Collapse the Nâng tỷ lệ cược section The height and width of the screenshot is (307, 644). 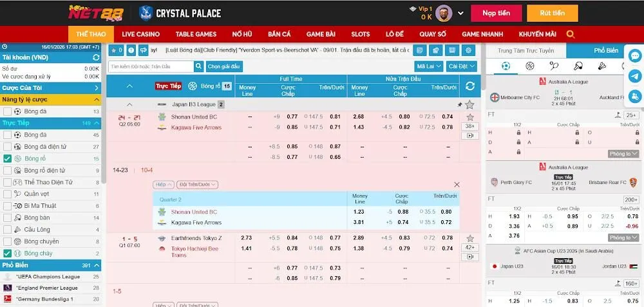tap(97, 100)
